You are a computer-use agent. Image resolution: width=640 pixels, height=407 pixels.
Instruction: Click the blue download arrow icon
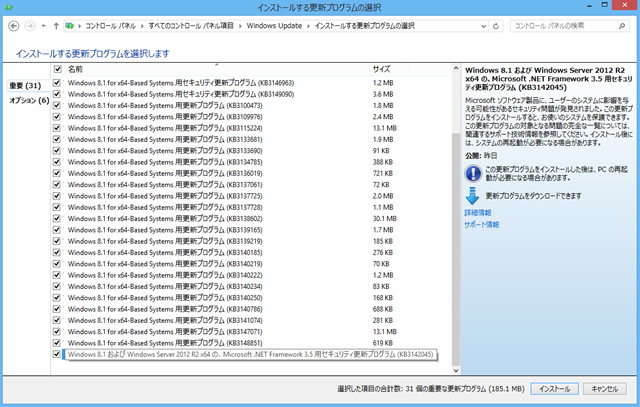[472, 196]
